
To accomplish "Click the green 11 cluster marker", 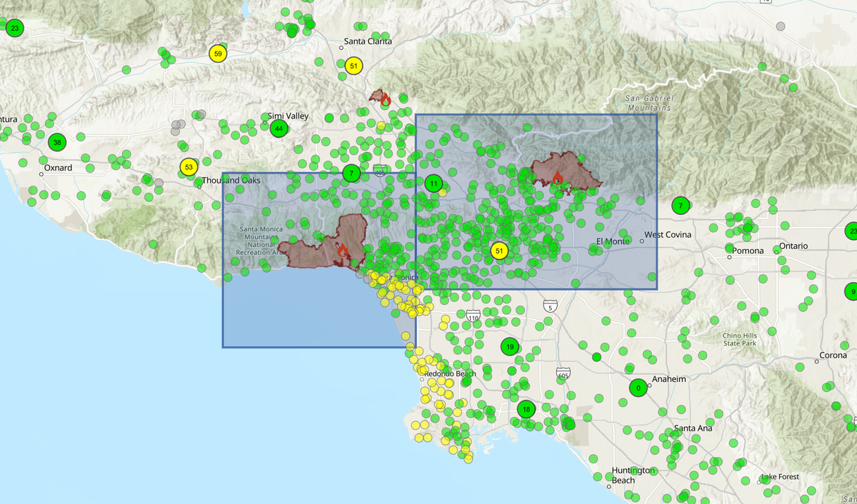I will point(433,183).
